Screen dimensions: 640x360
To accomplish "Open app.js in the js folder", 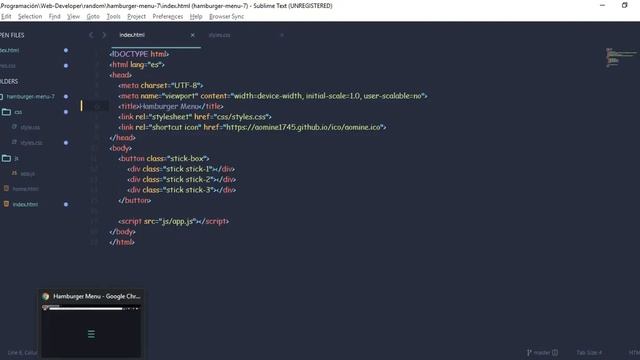I will pos(27,173).
